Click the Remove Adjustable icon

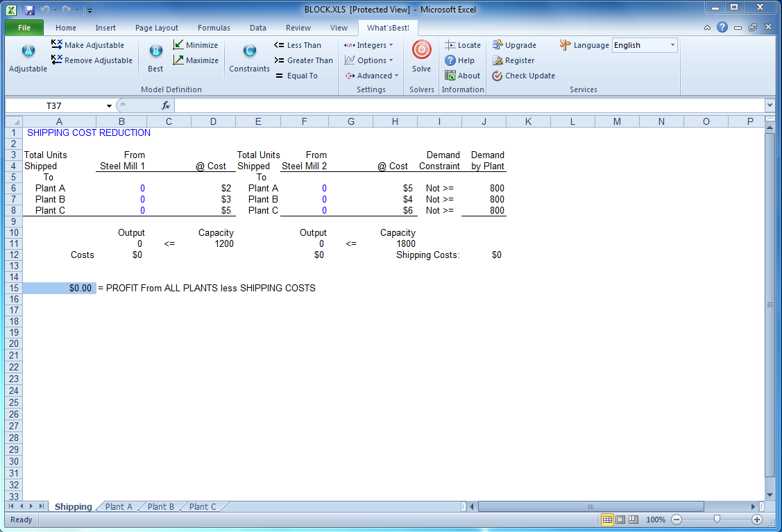point(57,60)
